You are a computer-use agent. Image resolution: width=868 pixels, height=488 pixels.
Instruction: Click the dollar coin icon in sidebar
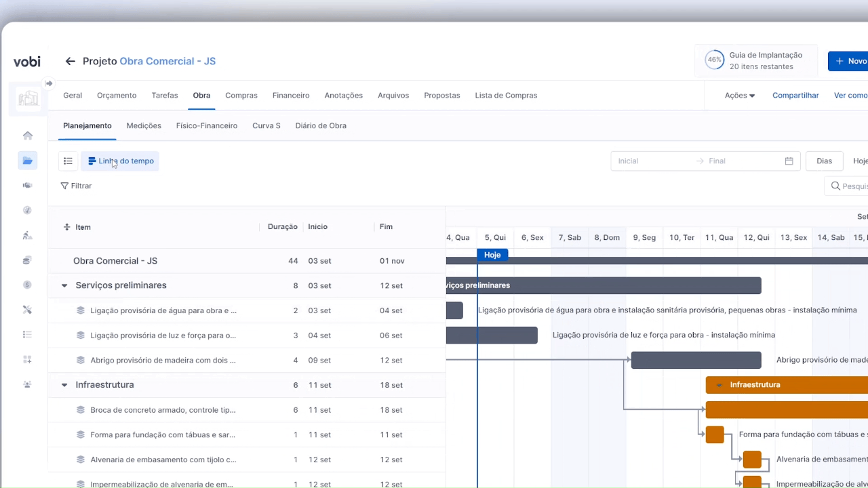pos(28,285)
